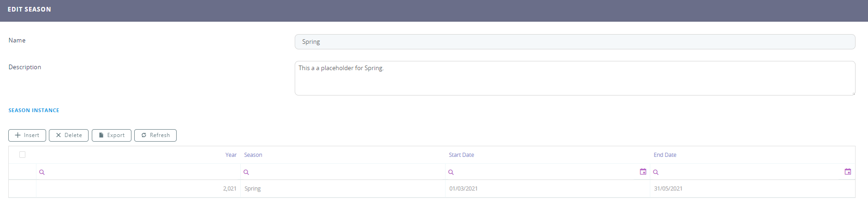868x215 pixels.
Task: Click the Year column filter search icon
Action: point(42,172)
